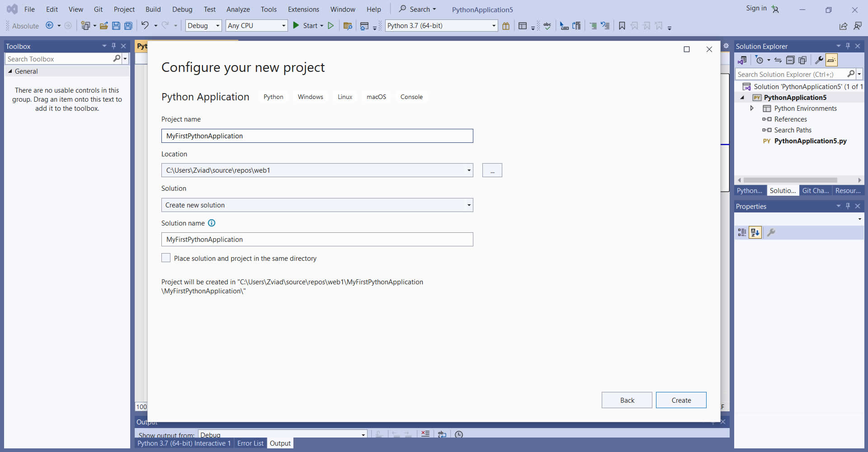
Task: Click Collapse All in Solution Explorer
Action: (x=790, y=60)
